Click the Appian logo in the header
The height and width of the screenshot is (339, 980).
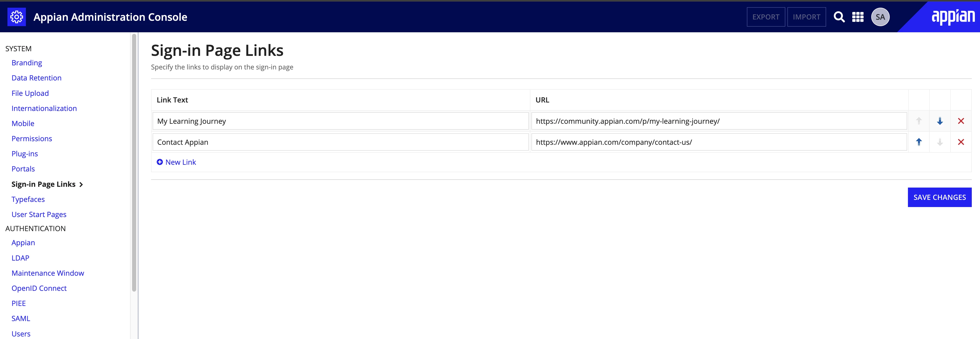(x=953, y=17)
